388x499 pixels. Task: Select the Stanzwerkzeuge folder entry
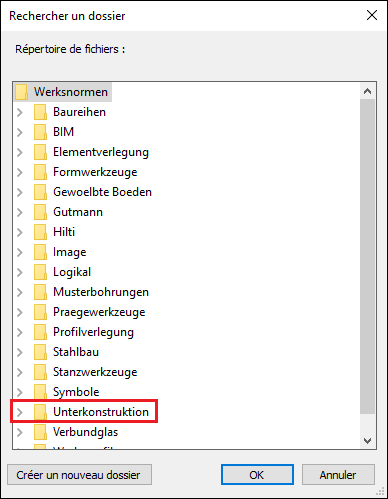click(x=95, y=372)
